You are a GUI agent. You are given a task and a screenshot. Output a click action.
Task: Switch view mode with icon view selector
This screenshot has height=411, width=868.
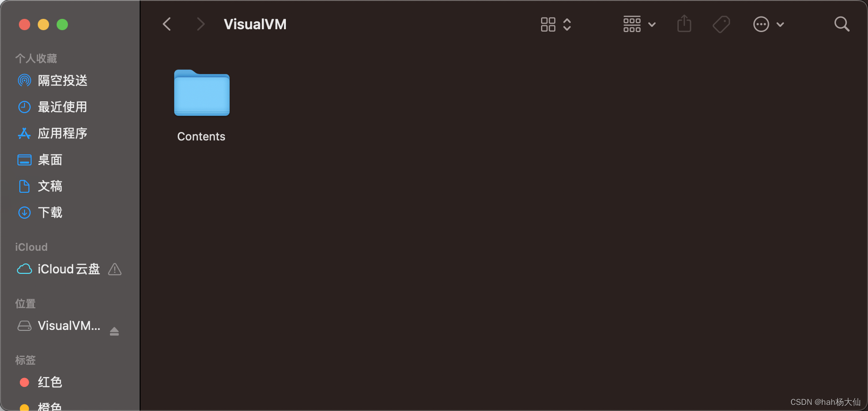pyautogui.click(x=556, y=24)
